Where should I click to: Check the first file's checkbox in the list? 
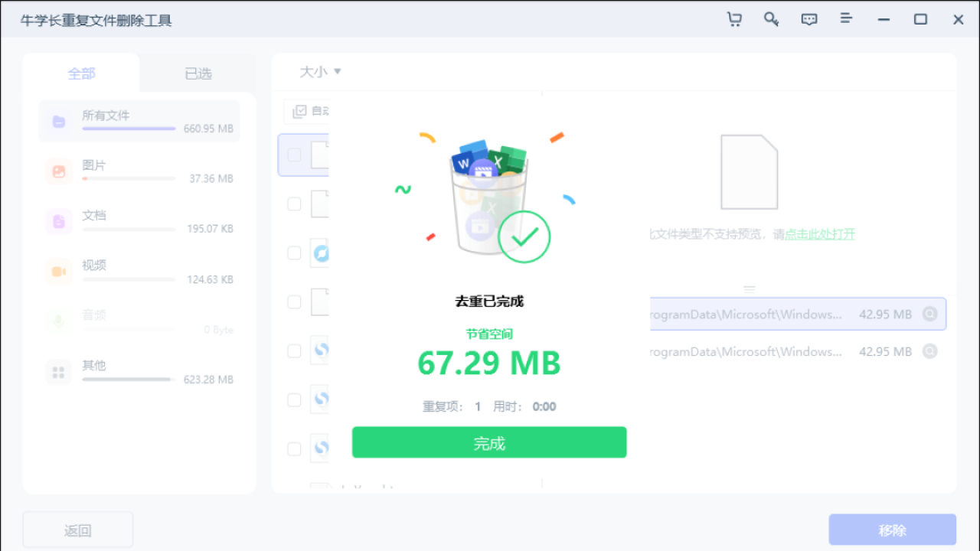294,155
